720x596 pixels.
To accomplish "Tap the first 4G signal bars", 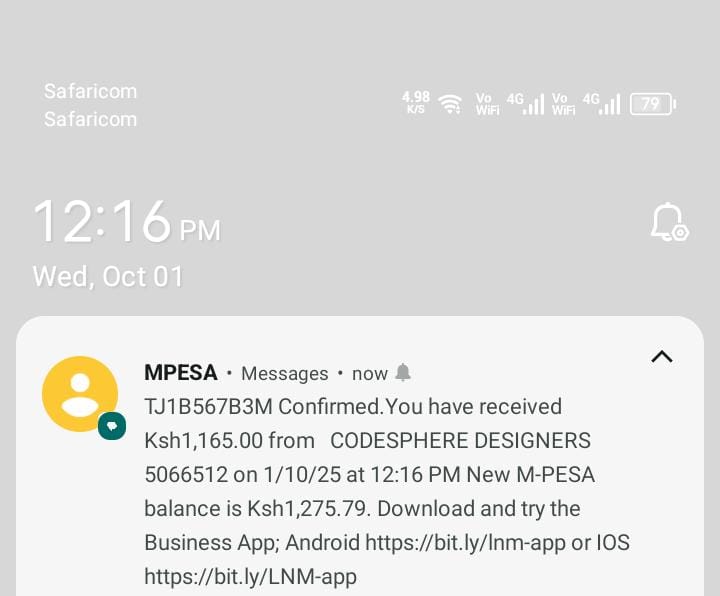I will [x=526, y=103].
